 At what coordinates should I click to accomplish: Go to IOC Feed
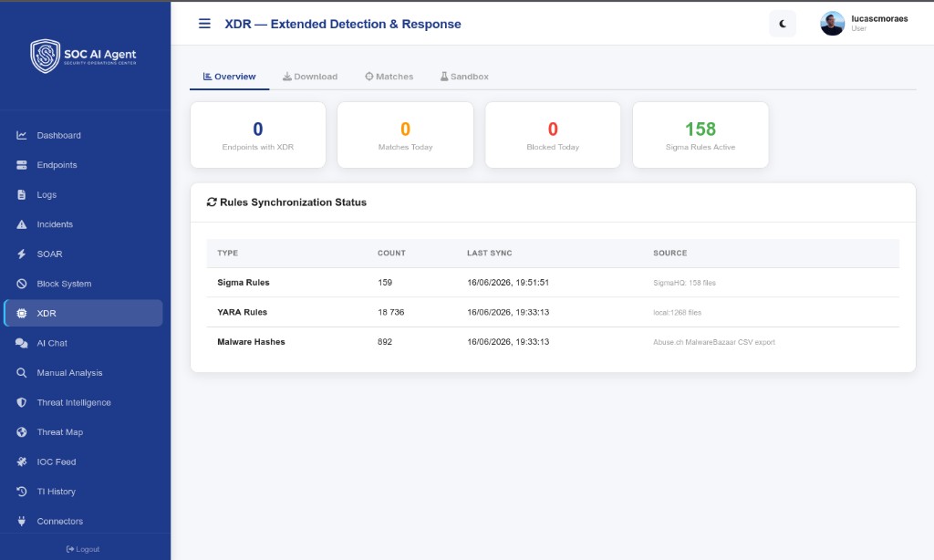click(83, 461)
